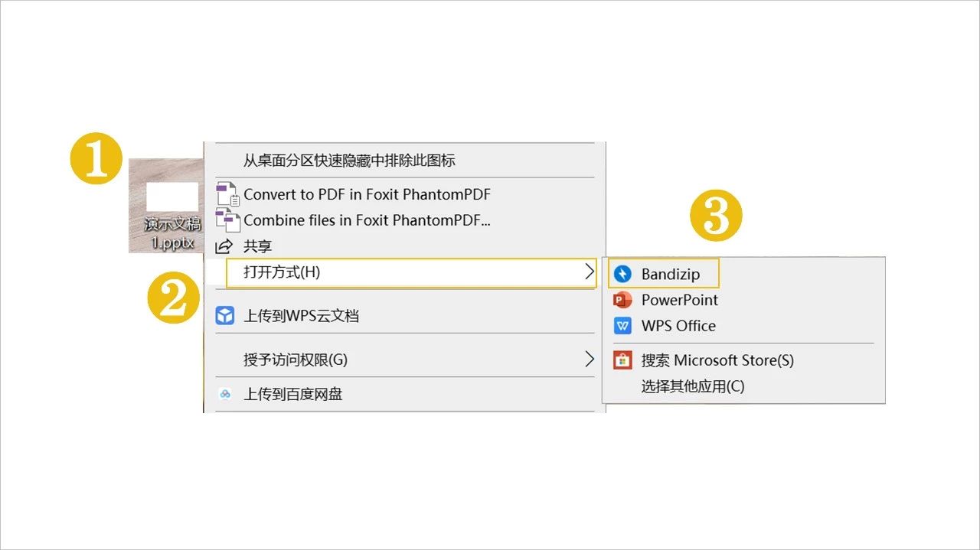
Task: Click 上传到百度网盘 option
Action: pyautogui.click(x=291, y=394)
